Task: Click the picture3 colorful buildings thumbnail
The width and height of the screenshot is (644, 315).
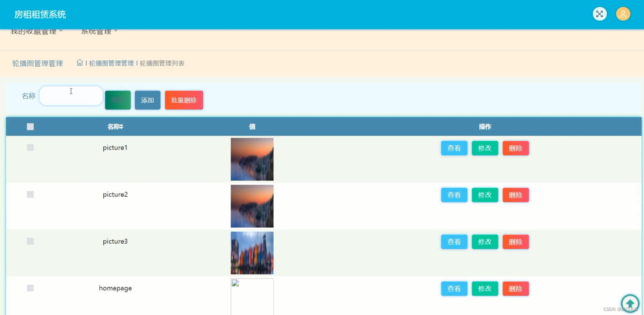Action: point(252,253)
